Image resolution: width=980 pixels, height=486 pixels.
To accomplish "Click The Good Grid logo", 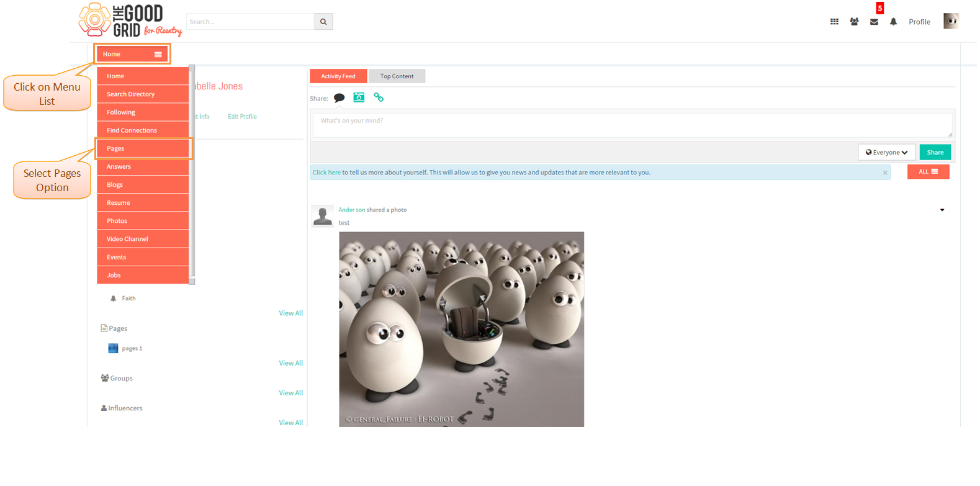I will click(x=130, y=20).
